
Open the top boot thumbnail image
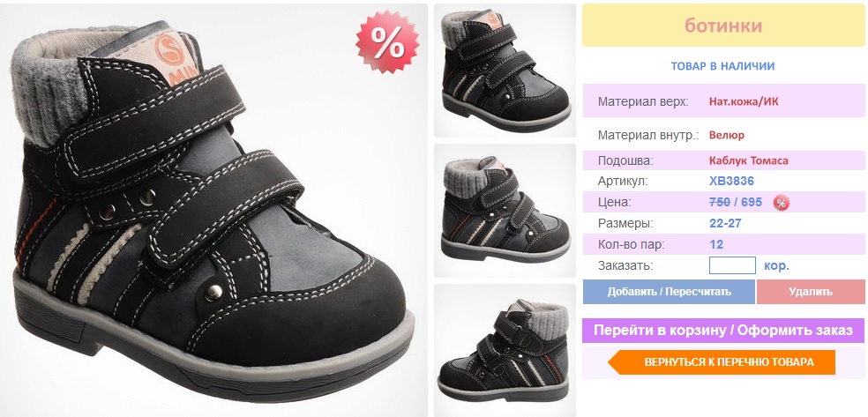tap(505, 71)
